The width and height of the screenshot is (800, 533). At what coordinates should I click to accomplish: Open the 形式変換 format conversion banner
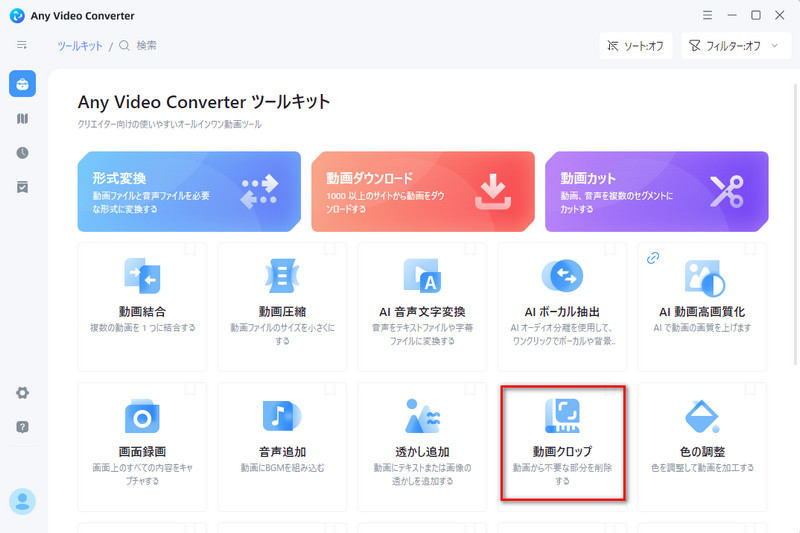[x=189, y=191]
